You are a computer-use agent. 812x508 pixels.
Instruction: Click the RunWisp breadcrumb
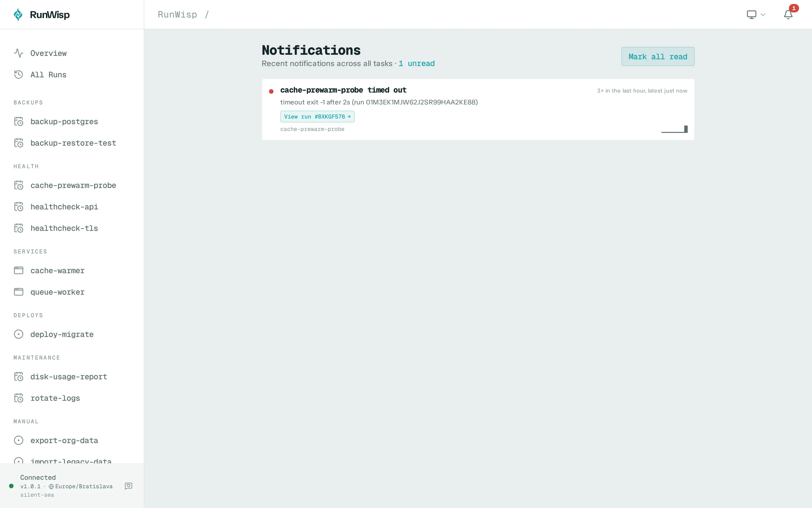[x=178, y=14]
